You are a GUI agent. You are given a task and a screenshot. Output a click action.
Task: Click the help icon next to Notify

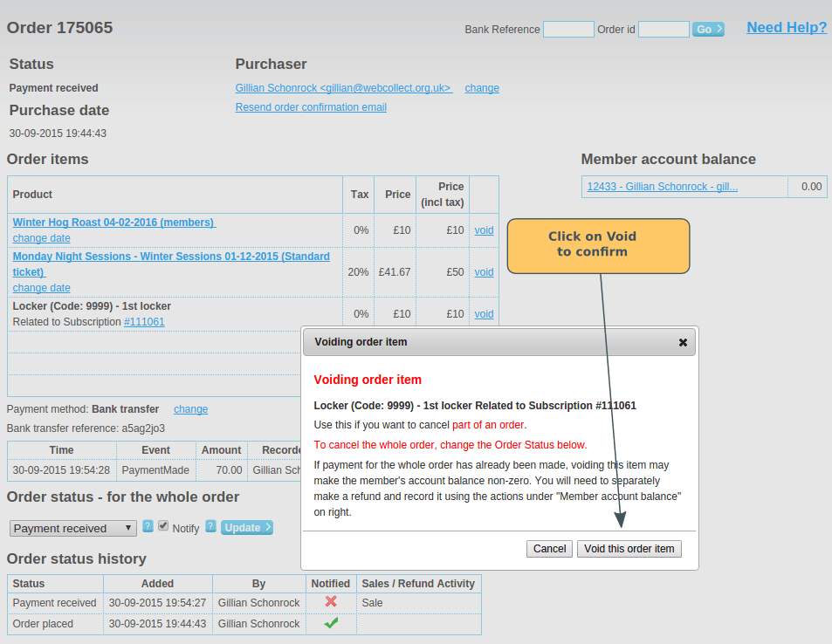point(210,526)
